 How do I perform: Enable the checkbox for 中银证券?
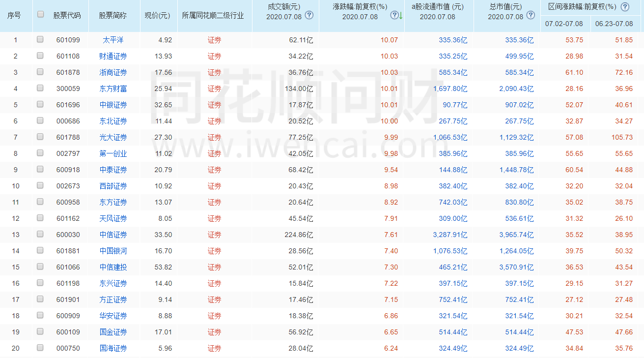[40, 104]
